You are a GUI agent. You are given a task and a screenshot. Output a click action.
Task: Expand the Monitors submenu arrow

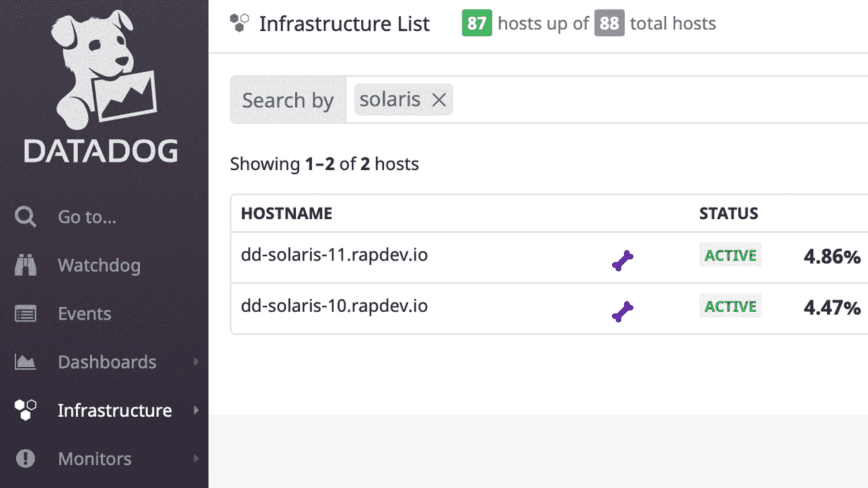coord(196,458)
